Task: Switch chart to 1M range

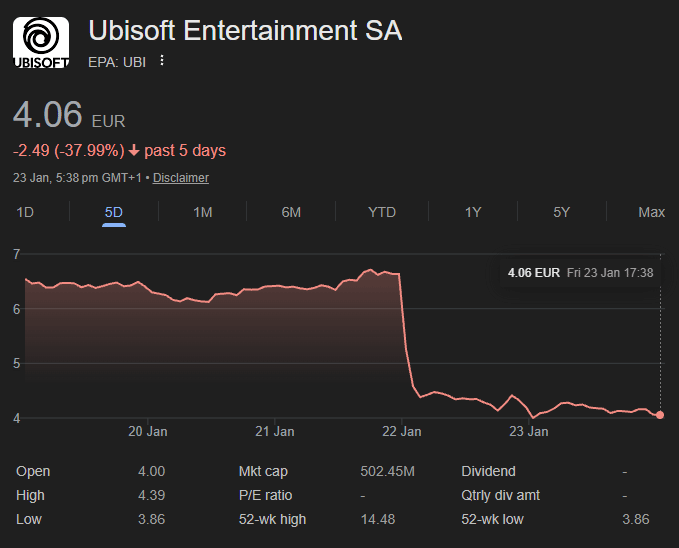Action: click(x=202, y=212)
